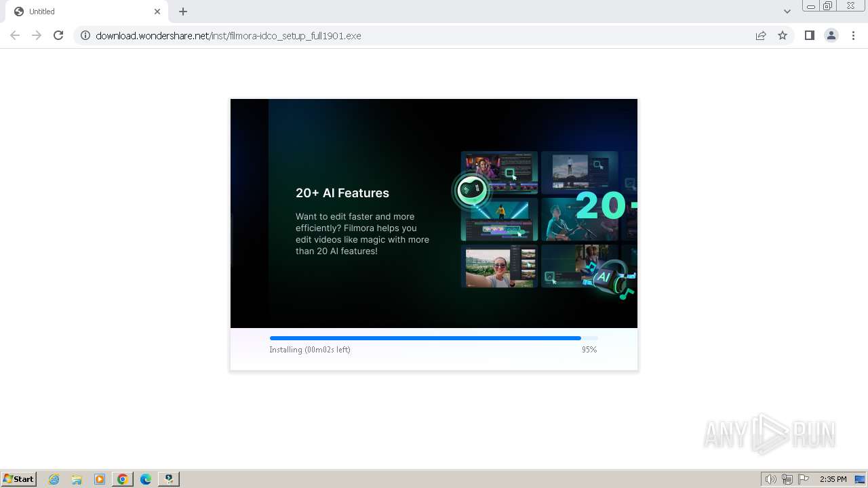The image size is (868, 488).
Task: Click the installer progress bar
Action: coord(434,338)
